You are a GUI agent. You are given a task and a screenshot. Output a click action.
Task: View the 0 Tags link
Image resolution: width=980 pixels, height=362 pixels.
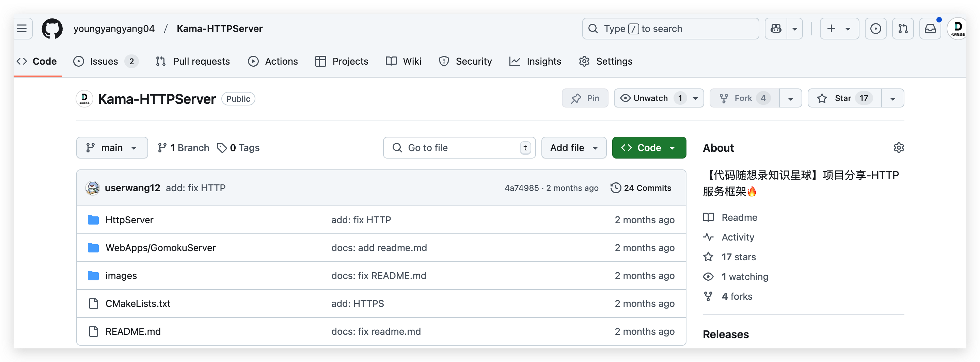[238, 148]
